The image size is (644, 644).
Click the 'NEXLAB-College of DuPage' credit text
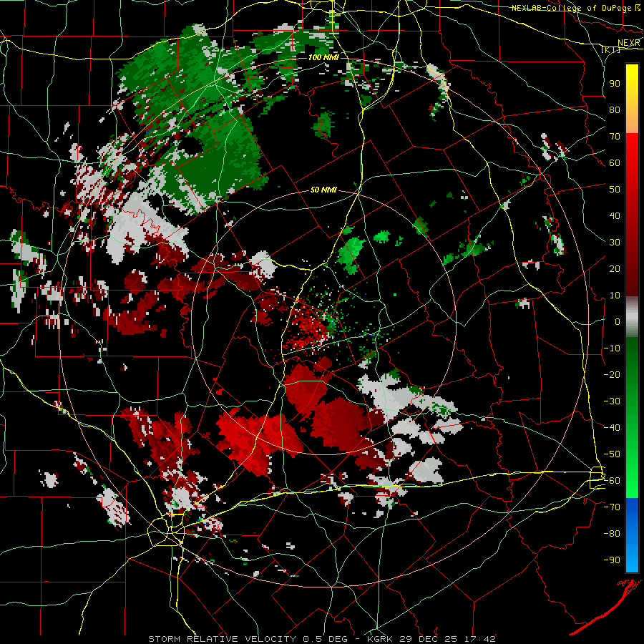point(571,8)
